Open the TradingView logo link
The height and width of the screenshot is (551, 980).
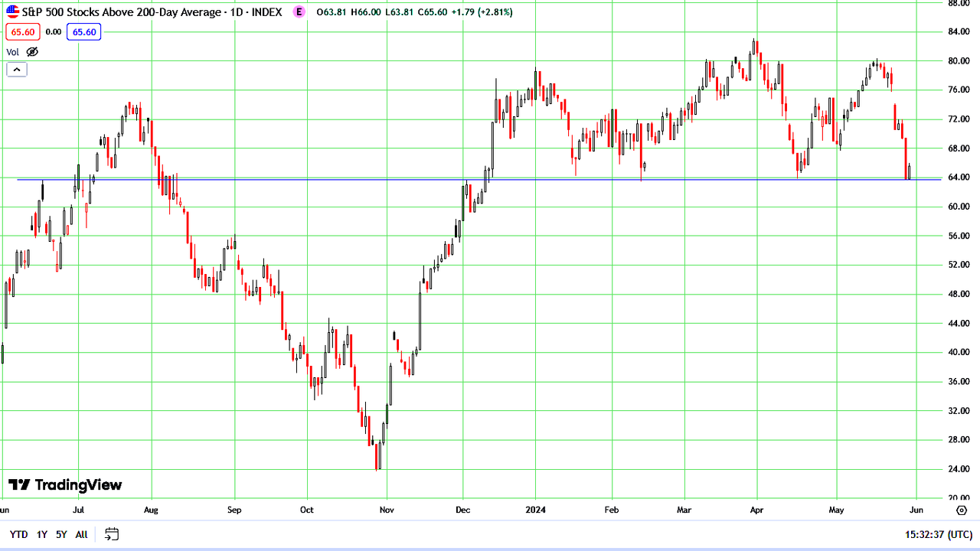(65, 484)
